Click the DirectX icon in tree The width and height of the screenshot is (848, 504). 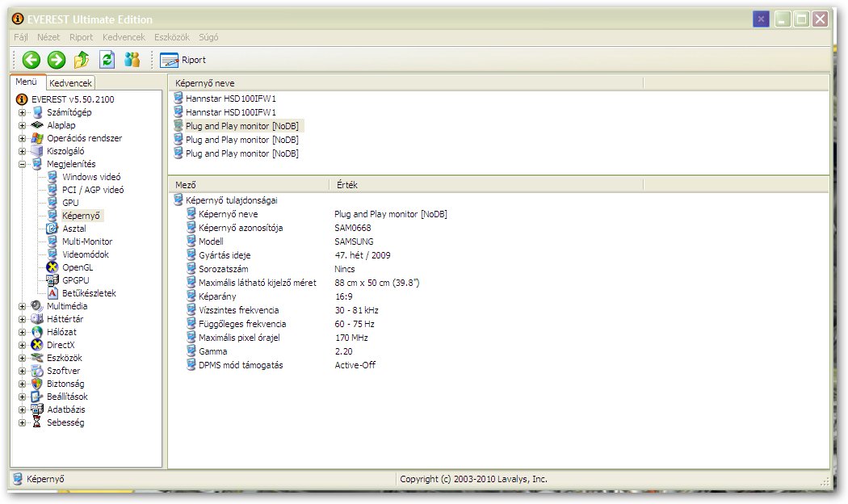[37, 346]
